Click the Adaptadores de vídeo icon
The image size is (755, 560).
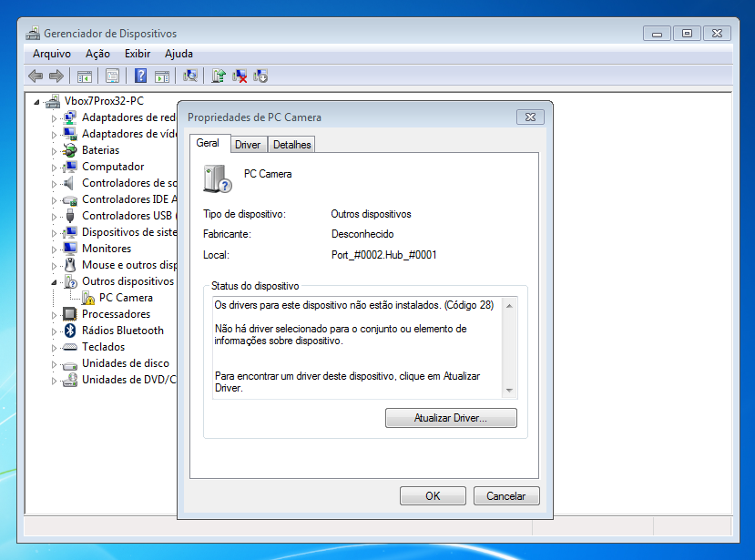pyautogui.click(x=70, y=133)
